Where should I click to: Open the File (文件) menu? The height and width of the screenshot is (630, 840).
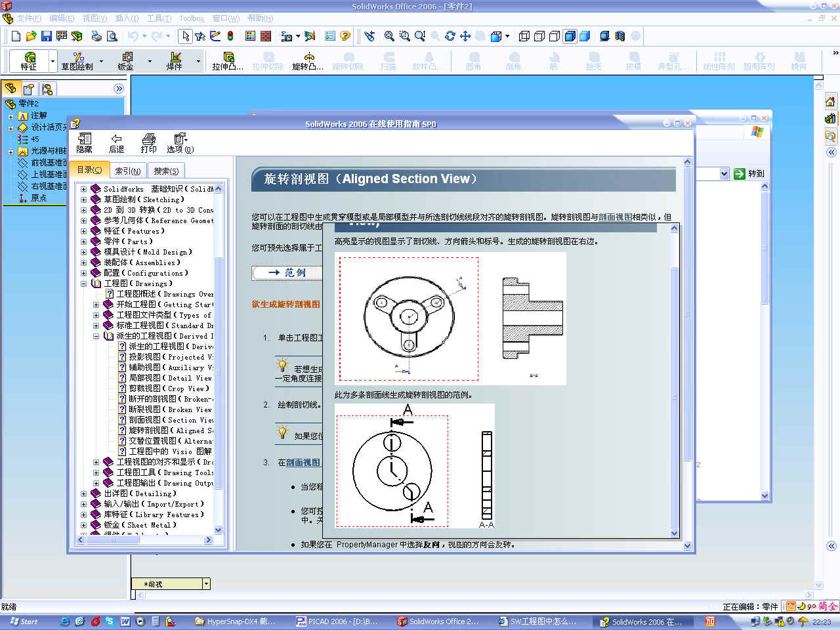(28, 18)
